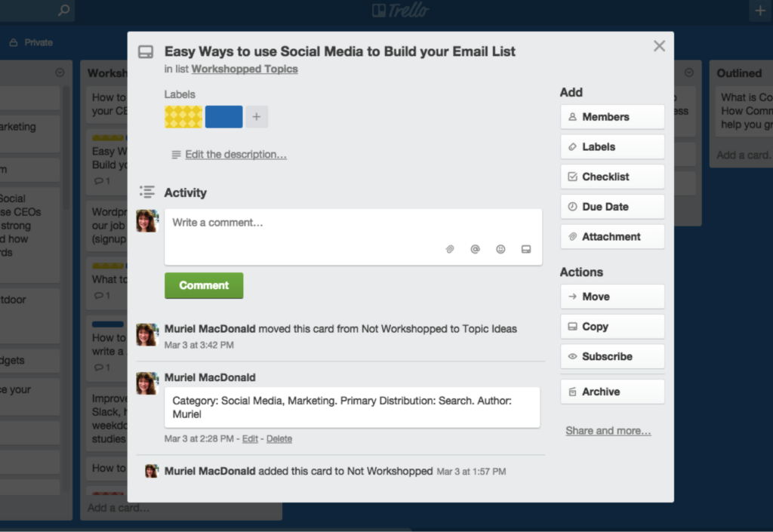
Task: Open the Members selector
Action: 612,117
